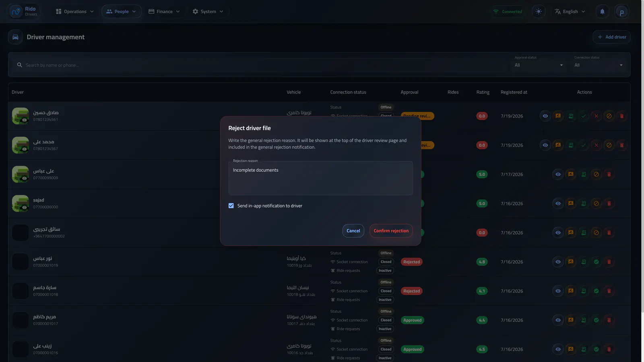Toggle the eye icon in the sajad row
Viewport: 644px width, 362px height.
(x=558, y=204)
